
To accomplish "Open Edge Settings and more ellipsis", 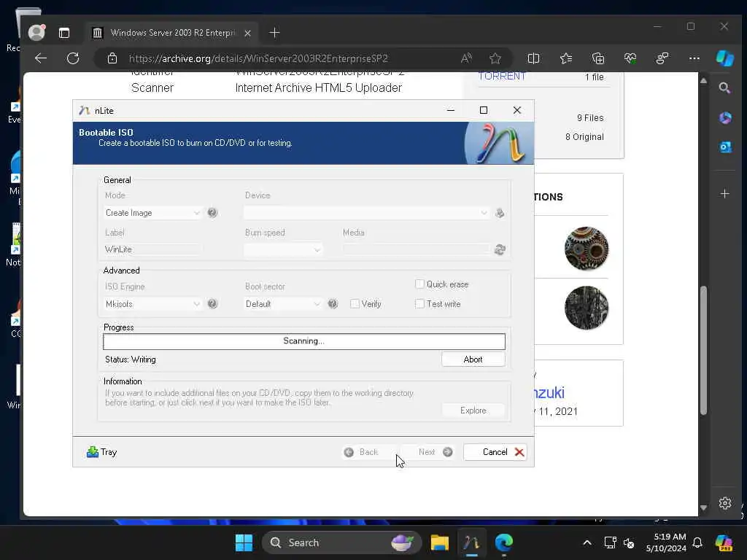I will click(694, 58).
